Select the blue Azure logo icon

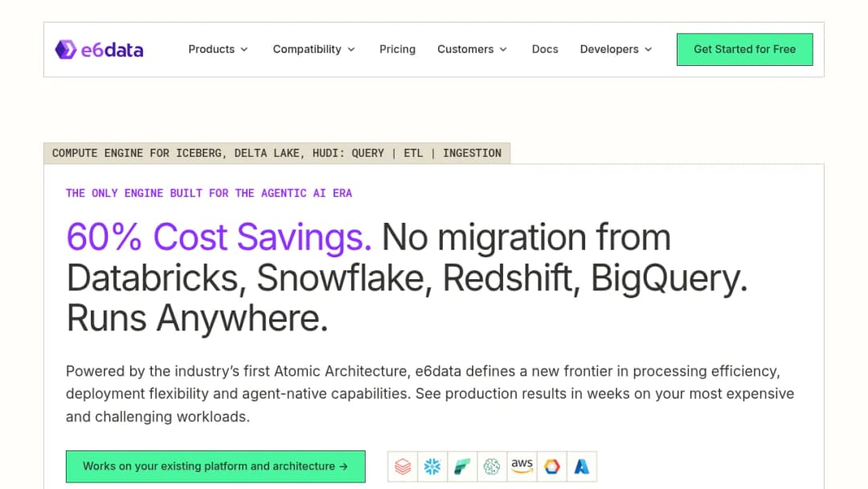[581, 466]
